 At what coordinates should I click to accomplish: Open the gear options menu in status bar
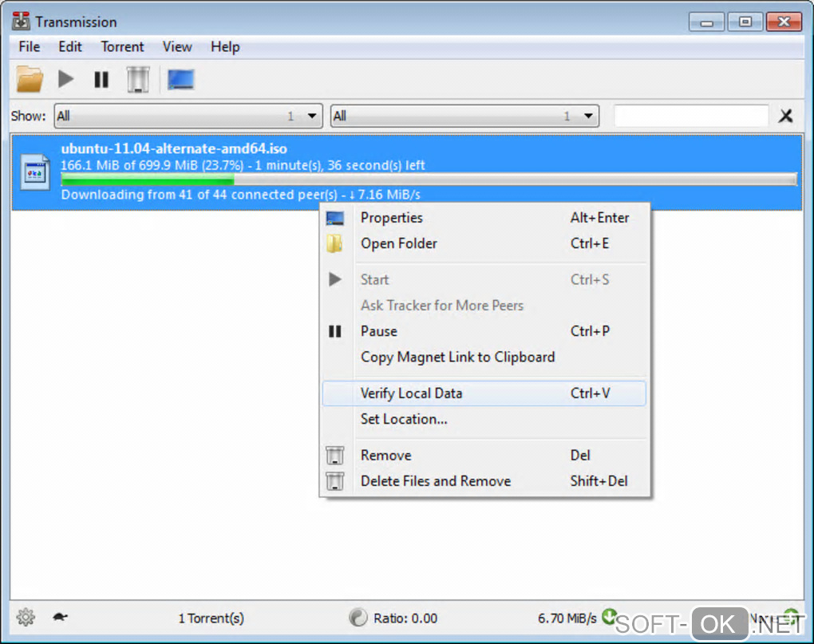(26, 617)
